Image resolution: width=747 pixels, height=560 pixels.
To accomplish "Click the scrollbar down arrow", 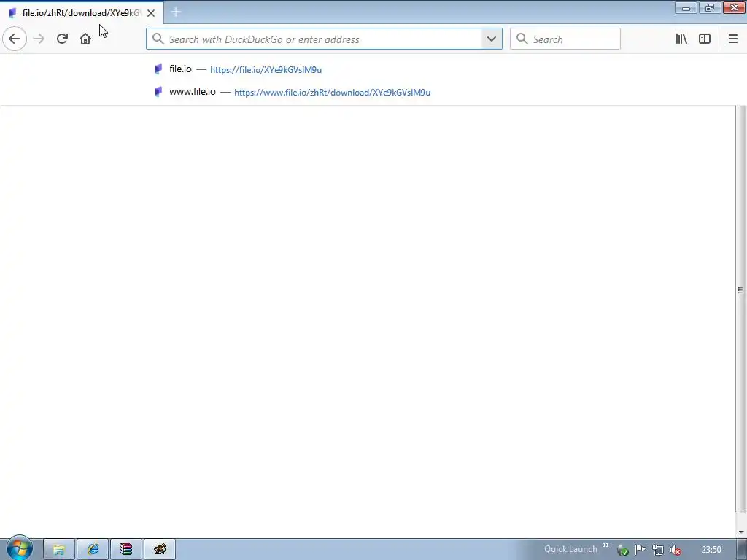I will coord(741,532).
